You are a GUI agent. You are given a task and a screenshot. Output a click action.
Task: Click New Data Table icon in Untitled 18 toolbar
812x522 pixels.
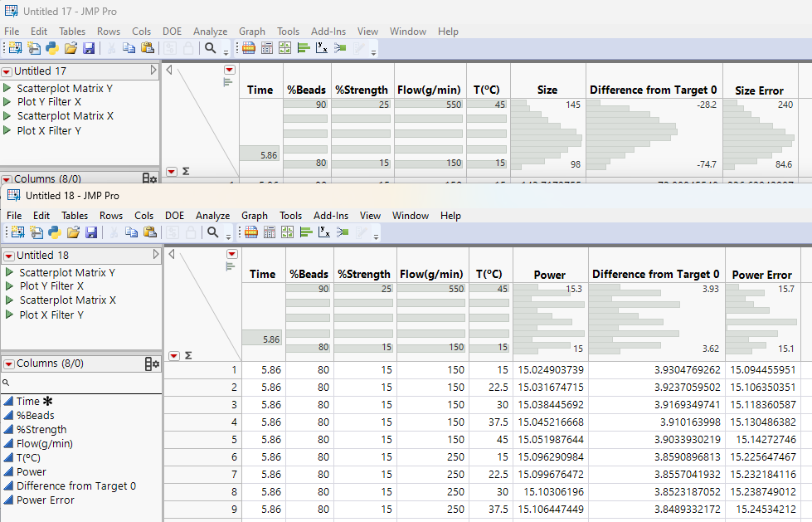click(16, 232)
